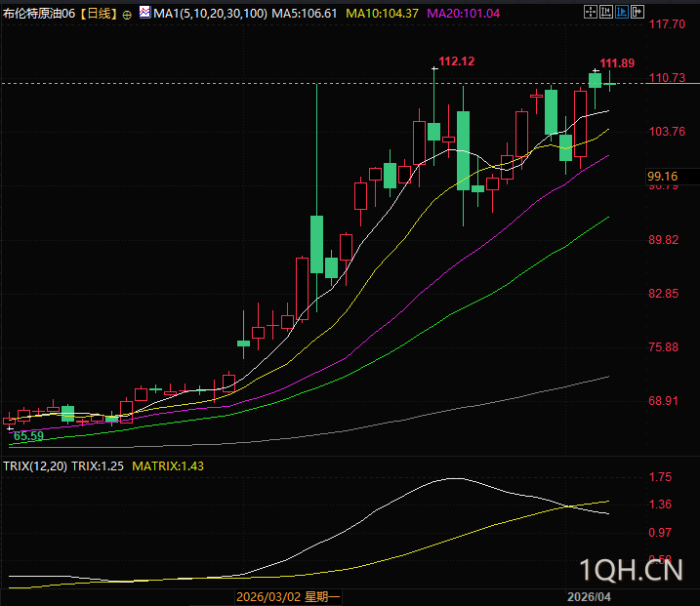Click the expand panel arrow icon
The width and height of the screenshot is (700, 606).
(x=638, y=12)
